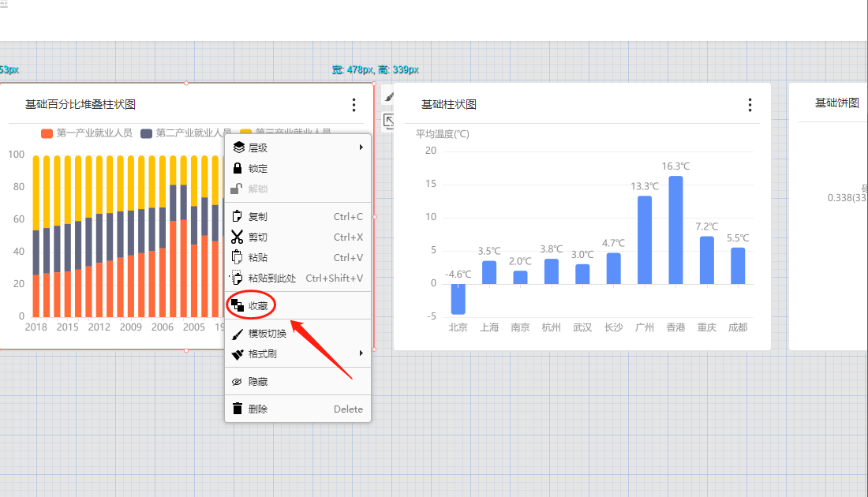
Task: Open three-dot menu of 基础柱状图 card
Action: pos(750,105)
